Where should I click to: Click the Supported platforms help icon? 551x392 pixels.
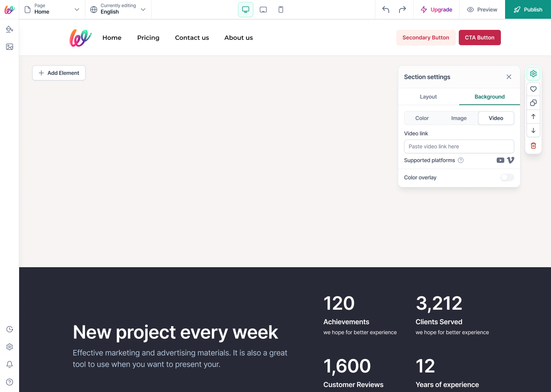click(461, 160)
